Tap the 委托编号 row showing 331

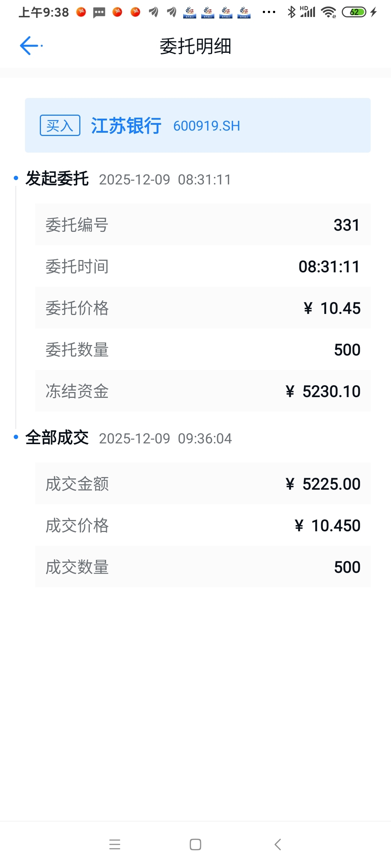203,225
